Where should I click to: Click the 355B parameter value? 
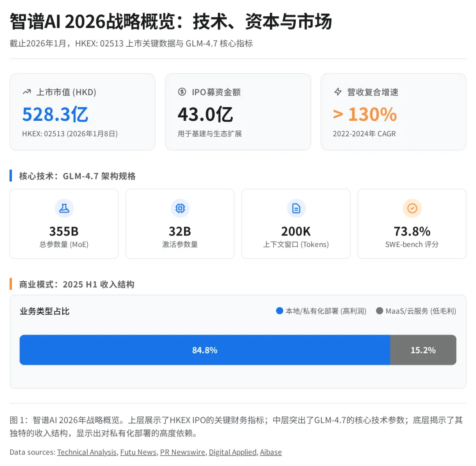pos(64,231)
